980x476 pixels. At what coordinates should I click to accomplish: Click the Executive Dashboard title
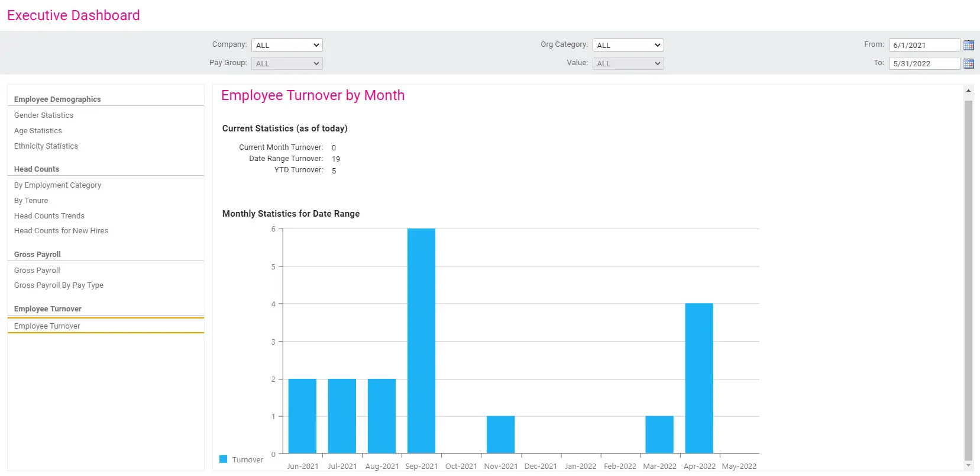(73, 15)
